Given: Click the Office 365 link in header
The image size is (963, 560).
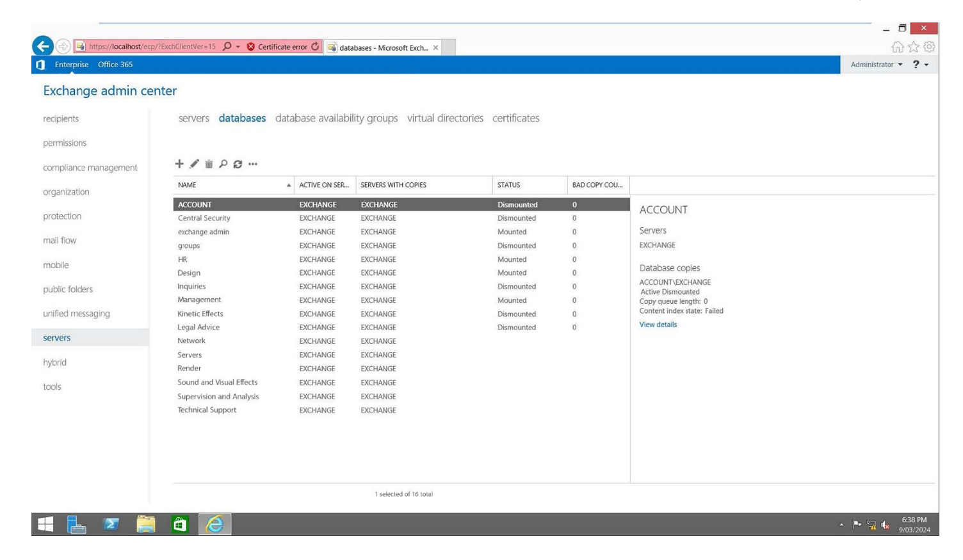Looking at the screenshot, I should tap(115, 65).
